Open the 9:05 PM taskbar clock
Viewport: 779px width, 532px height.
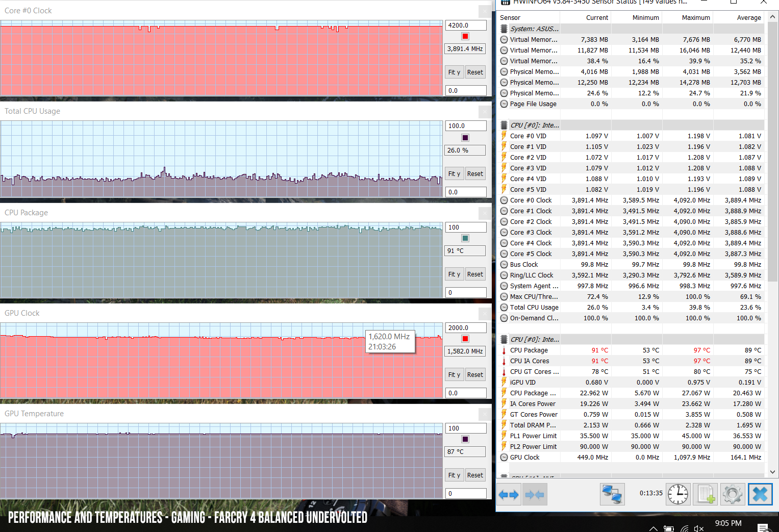pos(728,523)
